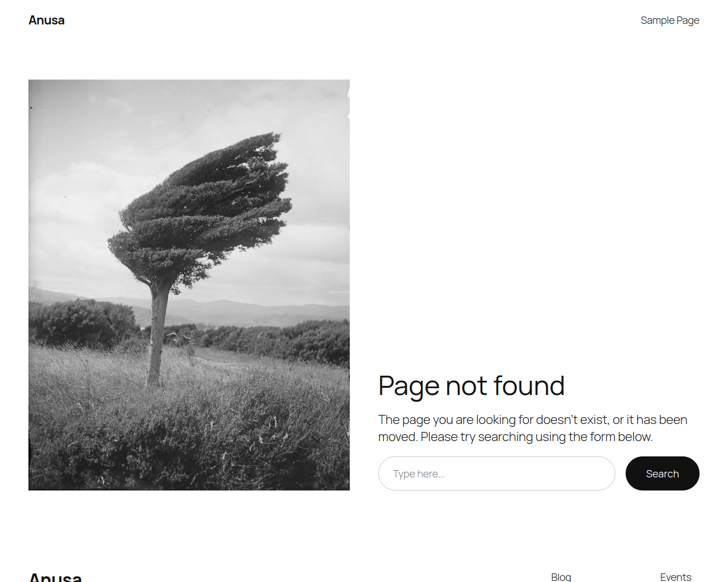Click the word 'found' in the heading
The height and width of the screenshot is (582, 728).
point(529,386)
